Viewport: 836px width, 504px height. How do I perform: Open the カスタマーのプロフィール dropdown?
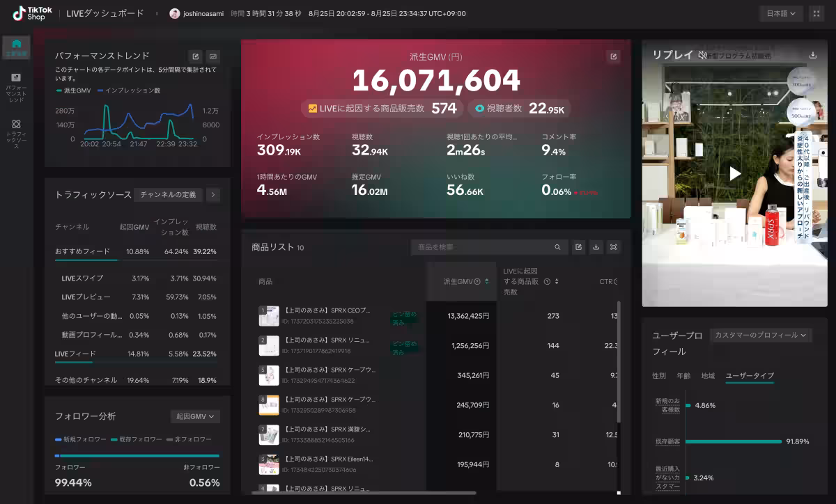[x=761, y=335]
